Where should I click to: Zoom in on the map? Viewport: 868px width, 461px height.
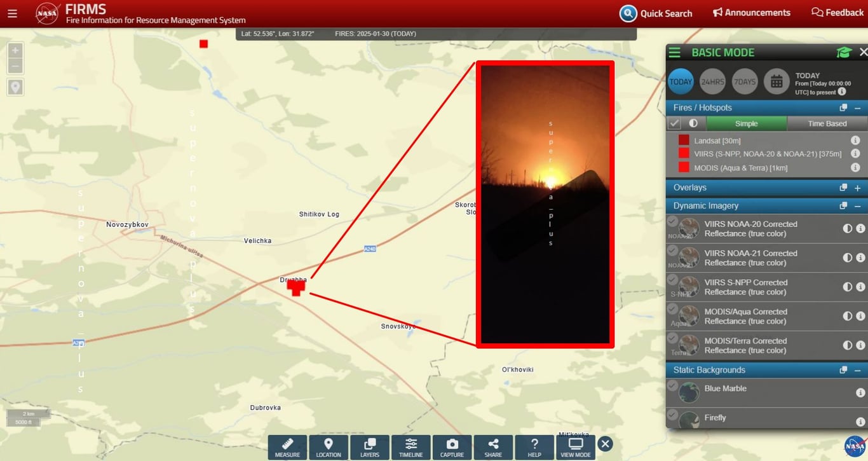15,50
